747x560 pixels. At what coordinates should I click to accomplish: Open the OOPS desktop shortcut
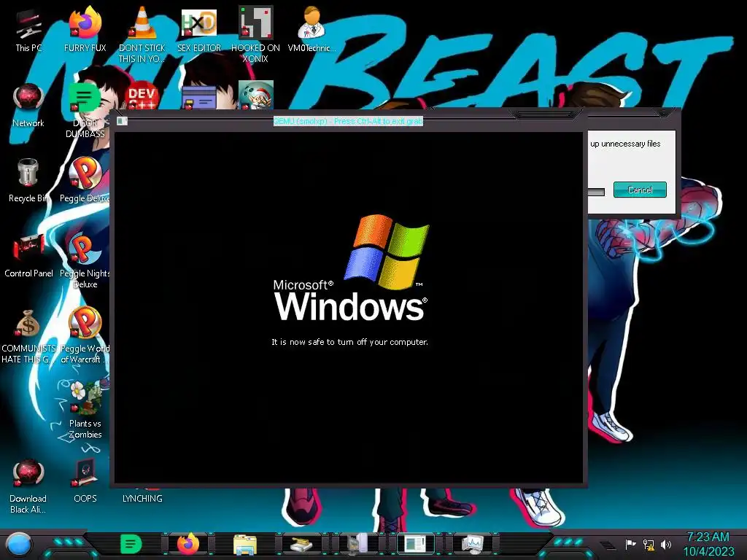(x=85, y=481)
